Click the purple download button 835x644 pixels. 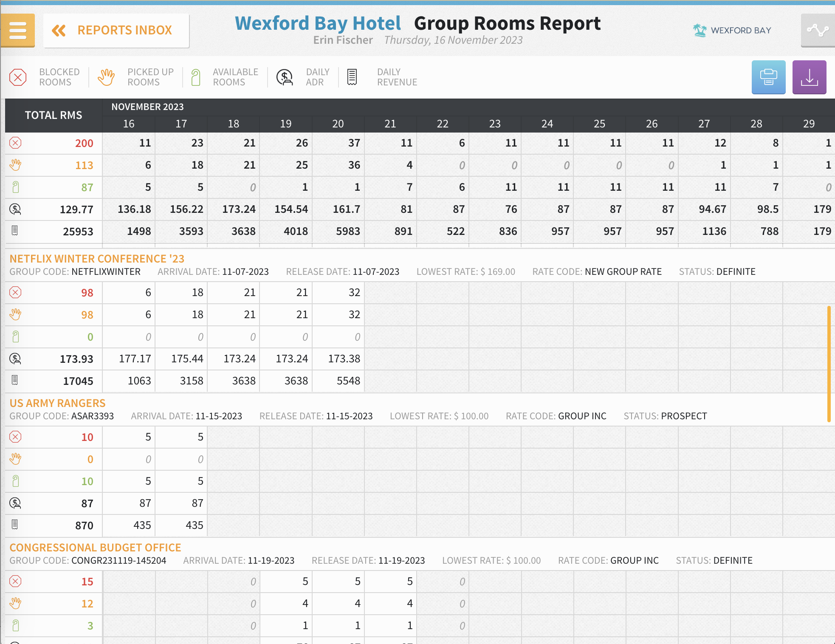[x=809, y=77]
